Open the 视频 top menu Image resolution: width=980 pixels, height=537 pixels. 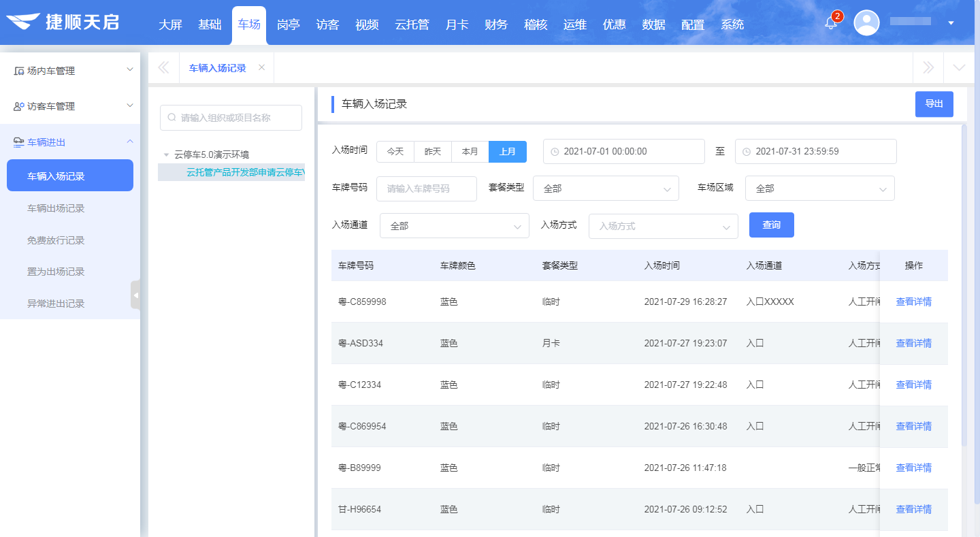tap(367, 25)
